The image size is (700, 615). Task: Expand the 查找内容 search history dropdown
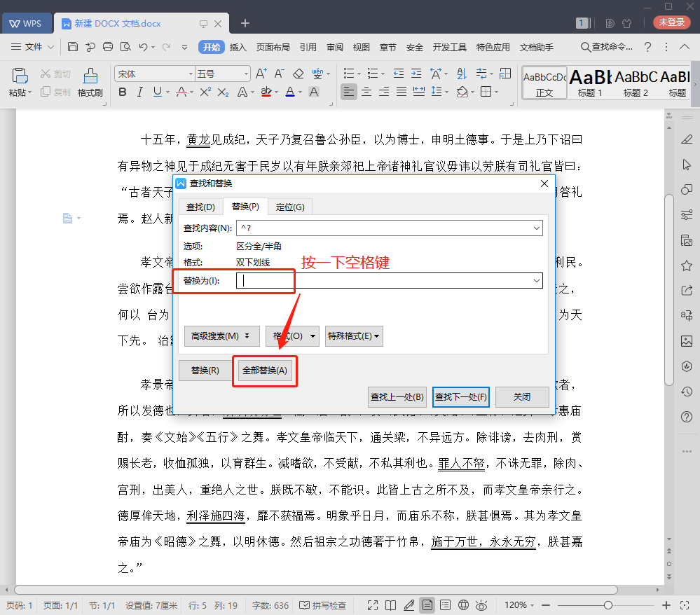click(537, 228)
